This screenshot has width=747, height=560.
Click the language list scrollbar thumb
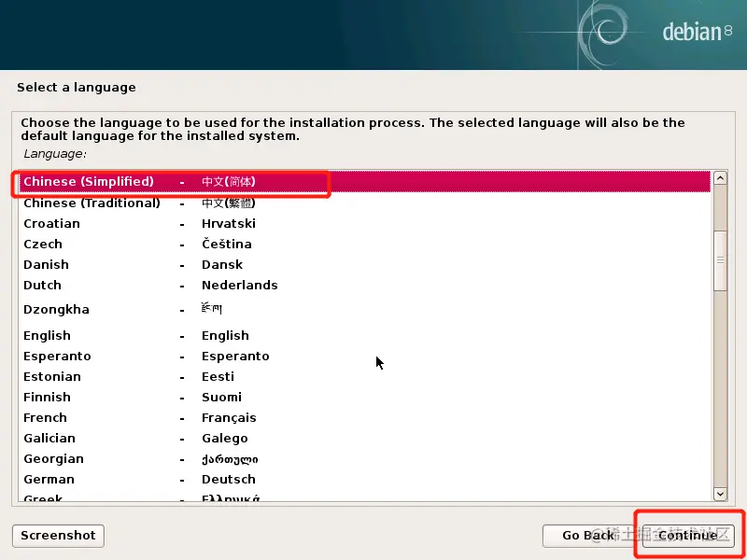tap(720, 260)
